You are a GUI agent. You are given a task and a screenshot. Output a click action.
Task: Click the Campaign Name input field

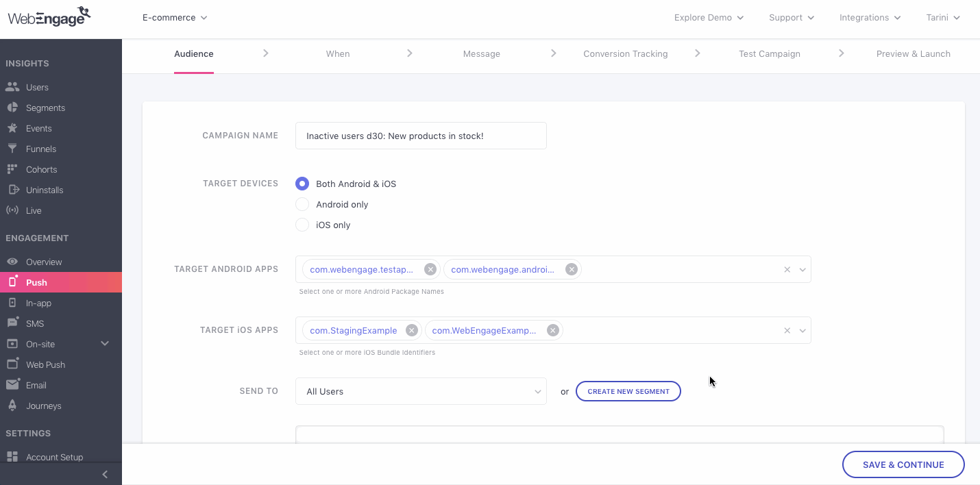coord(421,136)
